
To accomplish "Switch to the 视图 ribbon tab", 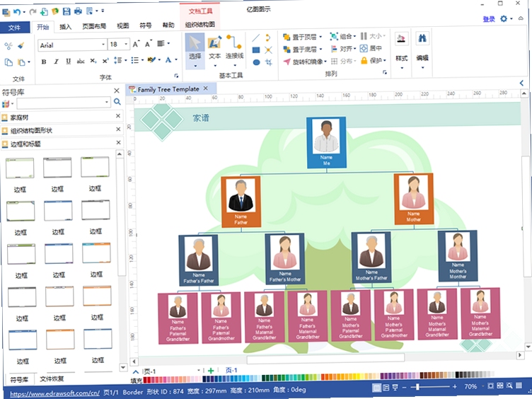I will pos(122,25).
